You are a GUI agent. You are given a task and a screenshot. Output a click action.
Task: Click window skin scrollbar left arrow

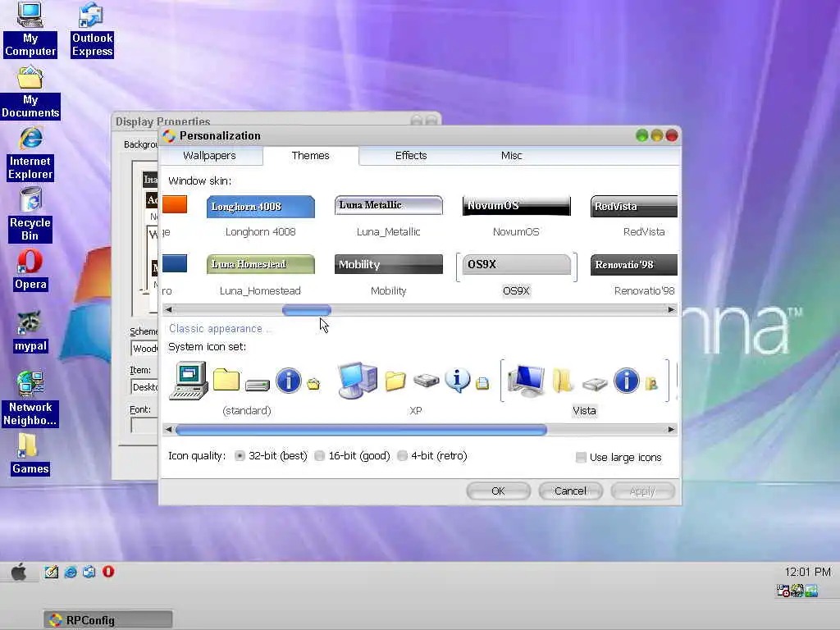[x=169, y=309]
